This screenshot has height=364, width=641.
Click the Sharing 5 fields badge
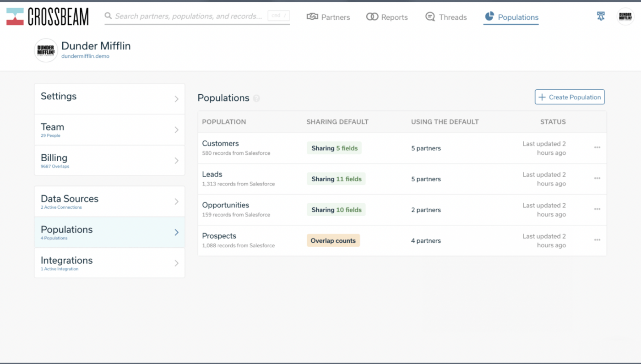(334, 148)
